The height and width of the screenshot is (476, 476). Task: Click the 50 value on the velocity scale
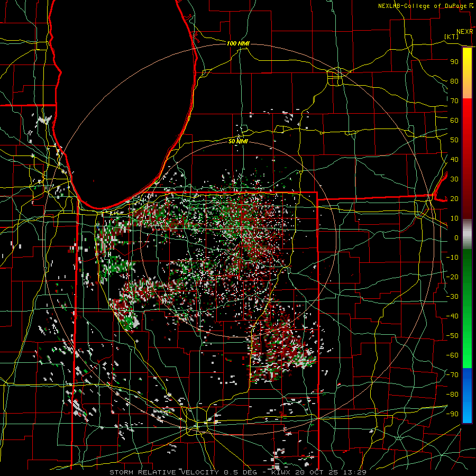tap(454, 140)
